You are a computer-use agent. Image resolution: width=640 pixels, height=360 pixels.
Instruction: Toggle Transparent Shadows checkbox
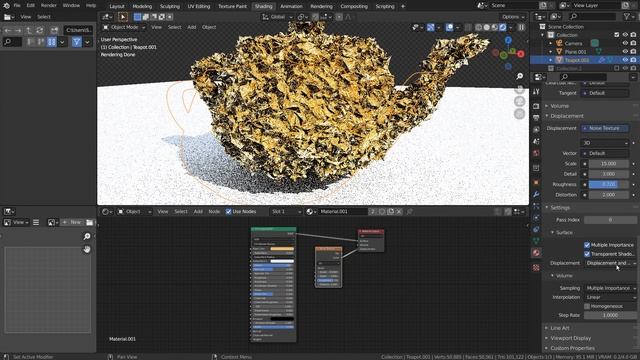coord(587,254)
